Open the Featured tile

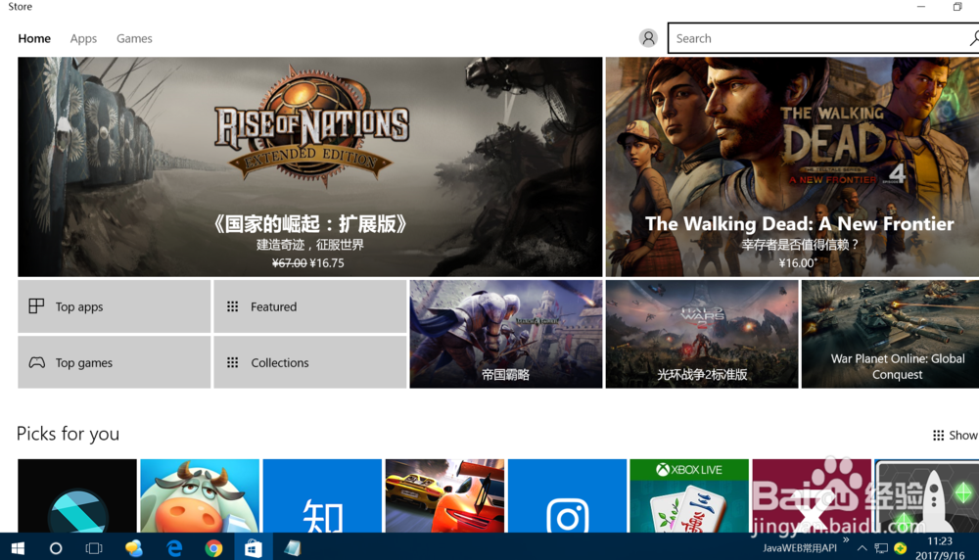pyautogui.click(x=310, y=306)
